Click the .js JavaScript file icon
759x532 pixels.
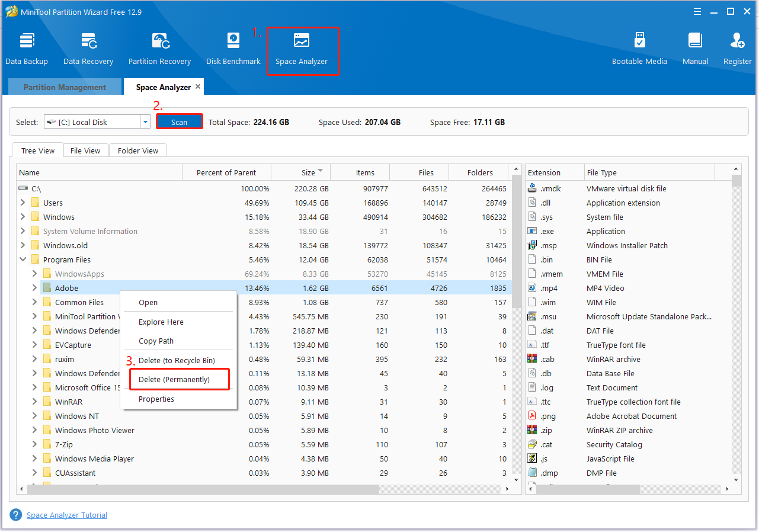pos(532,459)
